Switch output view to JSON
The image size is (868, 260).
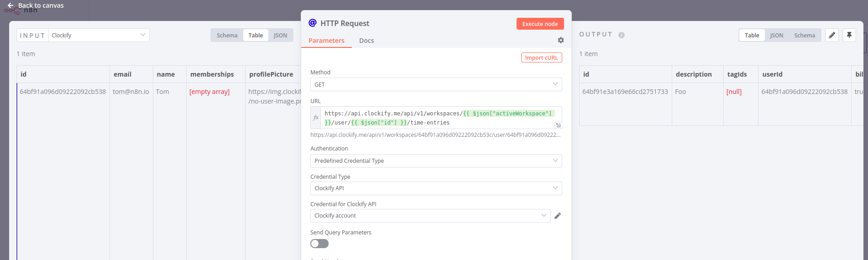tap(776, 35)
